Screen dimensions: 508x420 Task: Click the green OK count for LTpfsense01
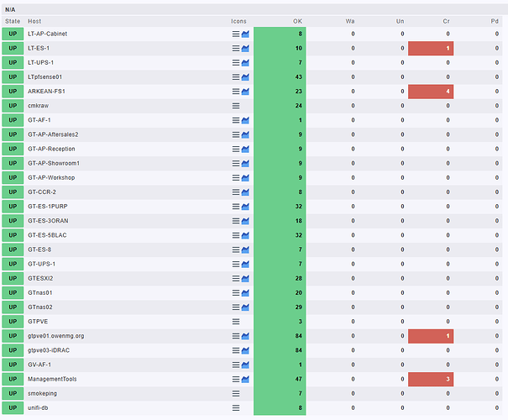tap(280, 77)
